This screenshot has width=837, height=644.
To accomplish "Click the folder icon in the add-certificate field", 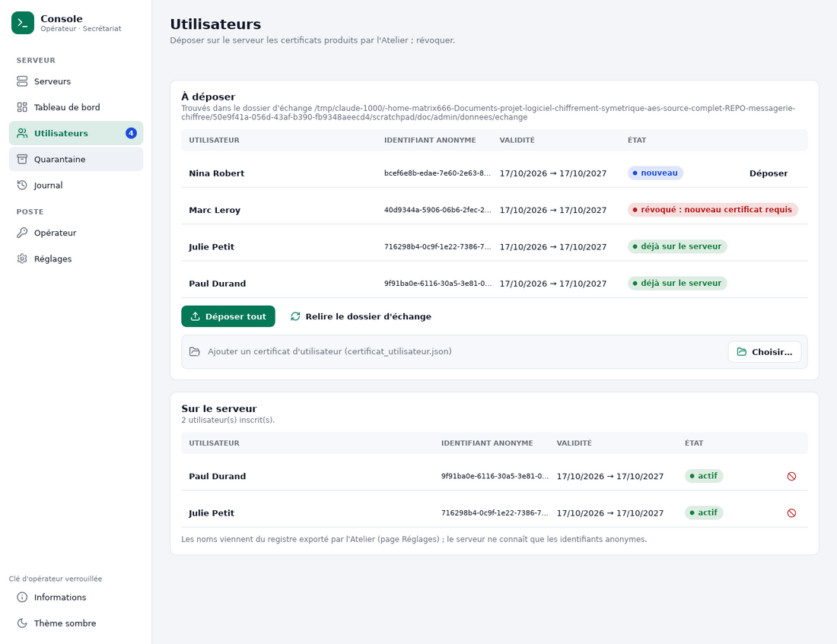I will click(x=195, y=351).
